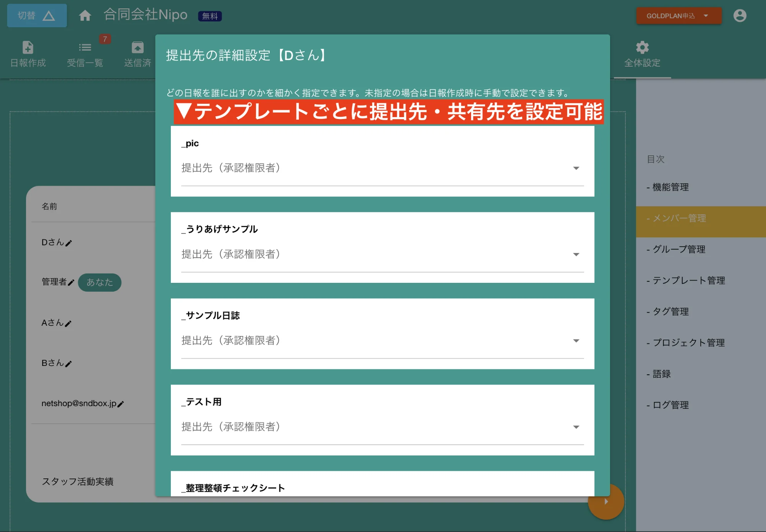
Task: Click the あなた chip beside 管理者
Action: (100, 282)
